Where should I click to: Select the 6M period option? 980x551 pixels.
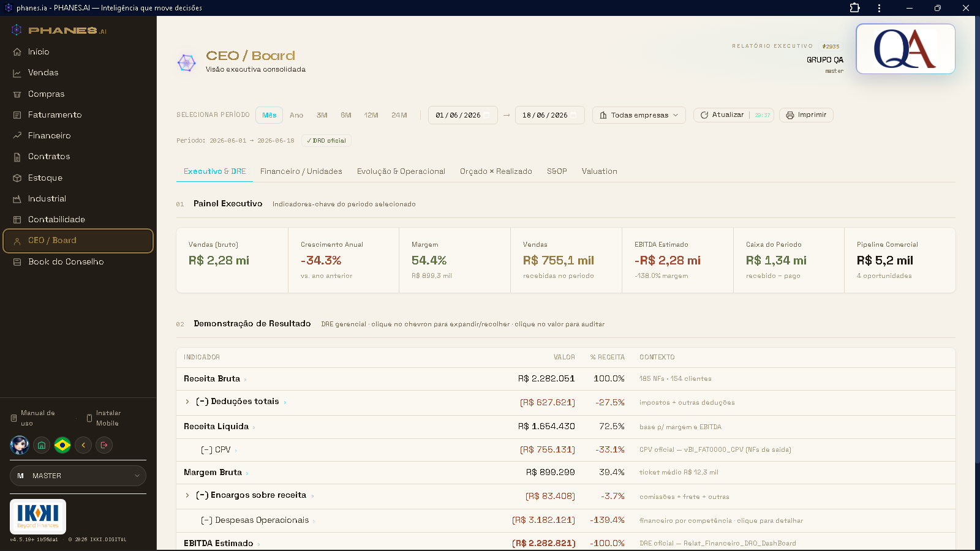click(346, 115)
